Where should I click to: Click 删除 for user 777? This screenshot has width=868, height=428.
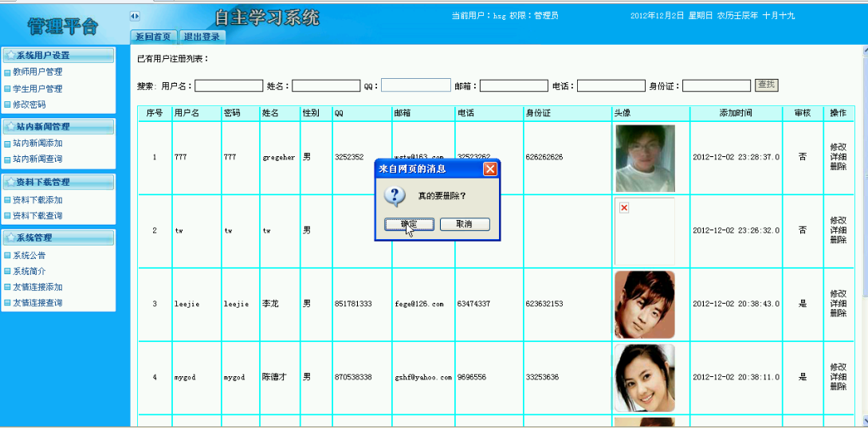point(838,167)
